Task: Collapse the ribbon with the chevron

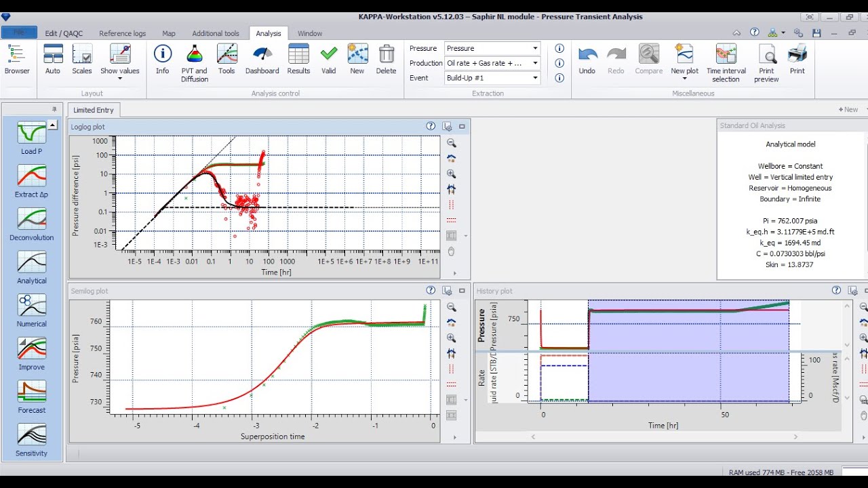Action: (x=736, y=33)
